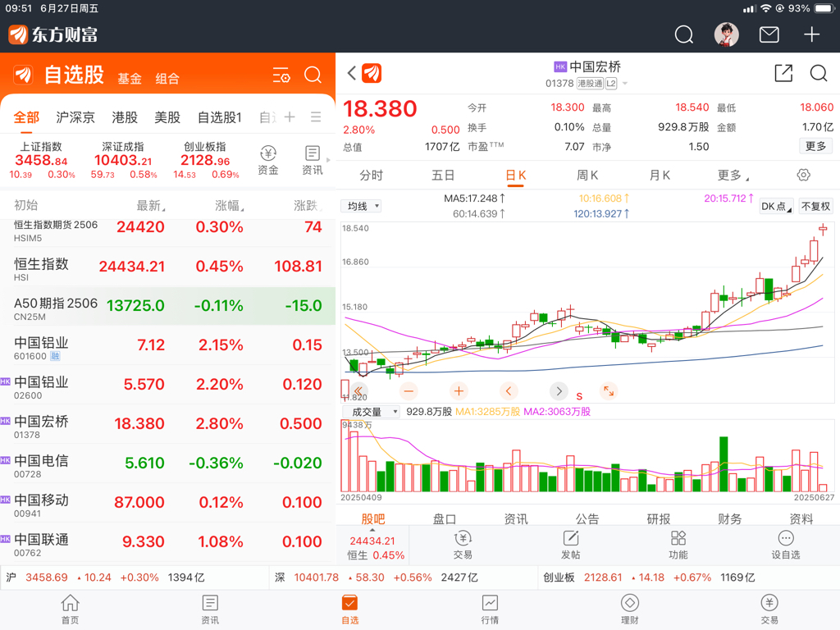Move chart cursor left one candle
Screen dimensions: 840x630
tap(509, 391)
